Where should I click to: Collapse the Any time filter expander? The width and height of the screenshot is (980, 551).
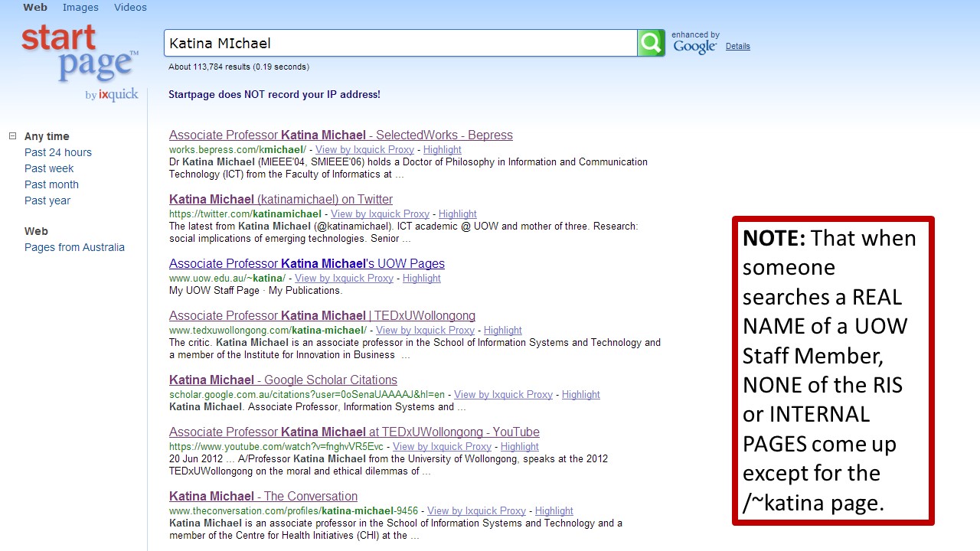click(x=12, y=136)
